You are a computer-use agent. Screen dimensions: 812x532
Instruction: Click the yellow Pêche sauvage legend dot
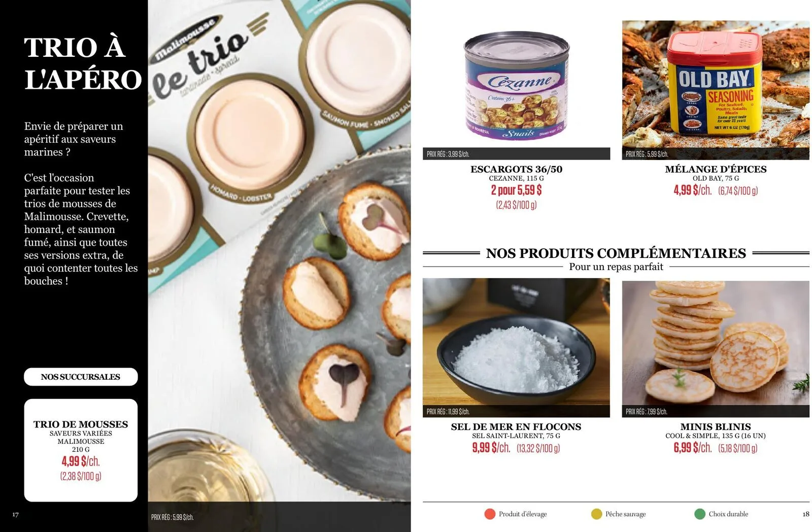tap(597, 514)
